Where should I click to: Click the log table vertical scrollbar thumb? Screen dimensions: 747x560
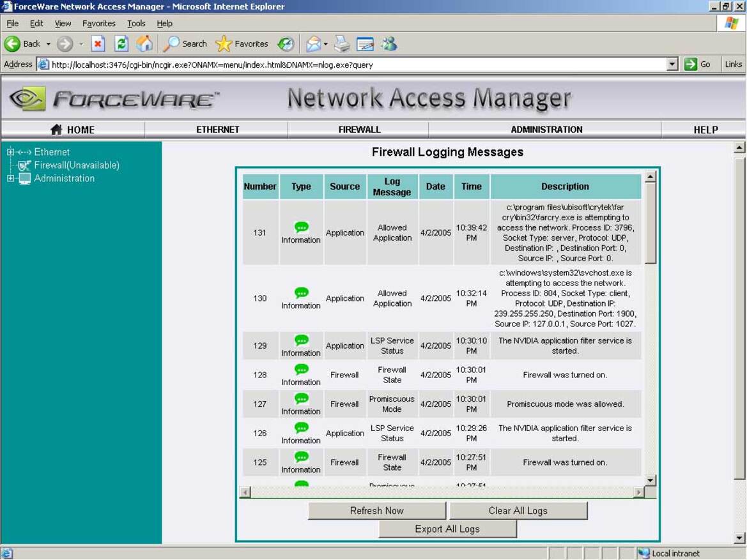pyautogui.click(x=651, y=223)
